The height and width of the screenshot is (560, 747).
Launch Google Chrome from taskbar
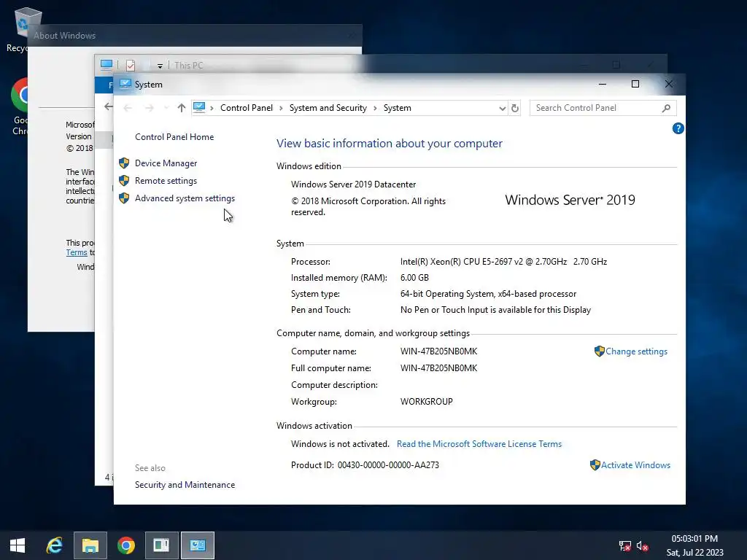[x=125, y=545]
